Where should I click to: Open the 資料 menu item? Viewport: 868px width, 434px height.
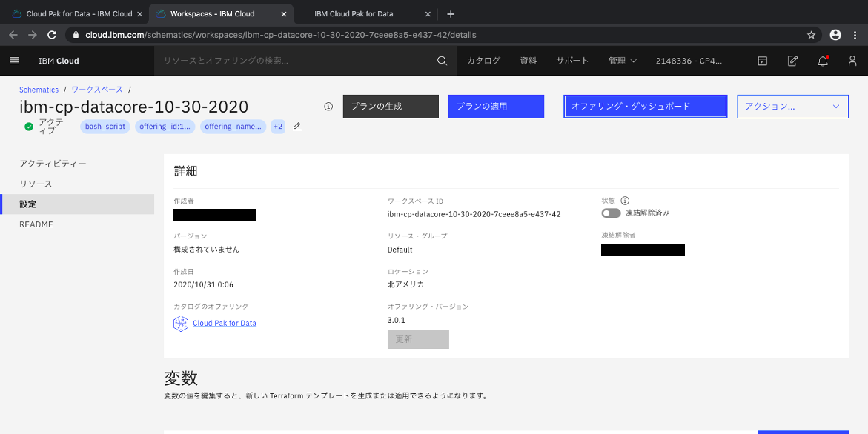coord(529,61)
